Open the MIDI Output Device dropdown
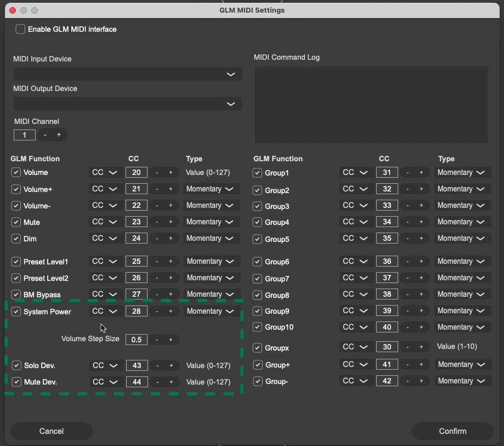The height and width of the screenshot is (446, 504). click(127, 104)
